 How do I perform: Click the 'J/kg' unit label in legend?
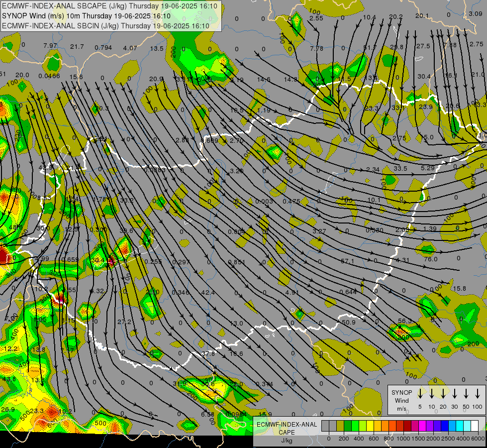[287, 440]
